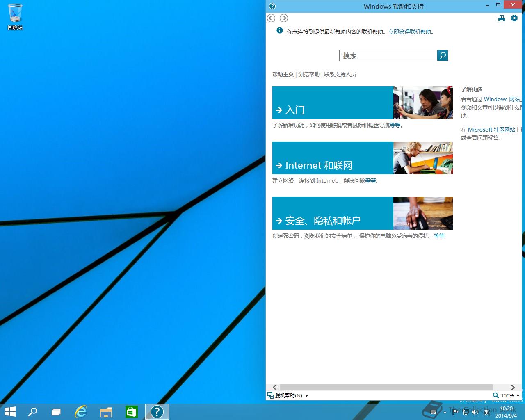Click 等等 link under 入门
The image size is (525, 420).
point(395,125)
